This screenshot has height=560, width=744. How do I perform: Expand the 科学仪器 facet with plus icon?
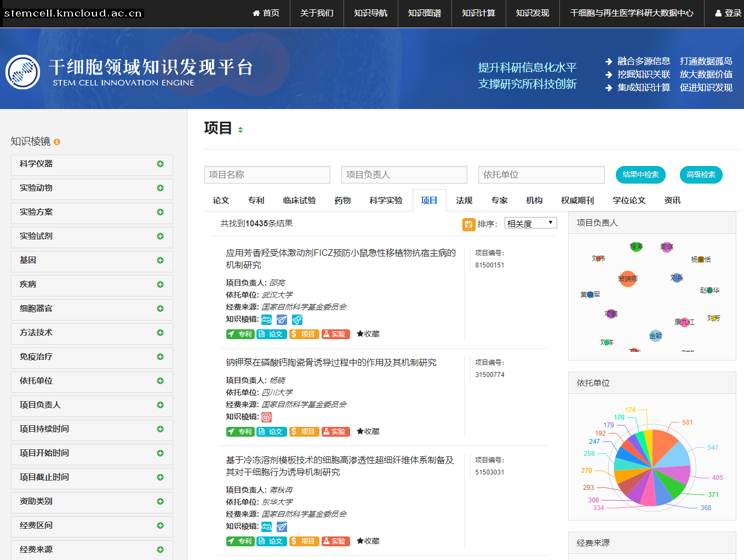160,164
